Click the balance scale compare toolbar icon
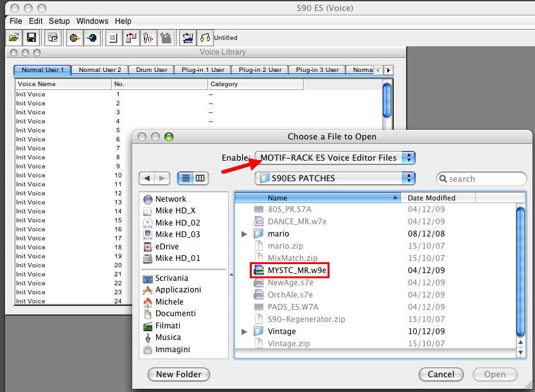This screenshot has width=535, height=392. (x=205, y=37)
